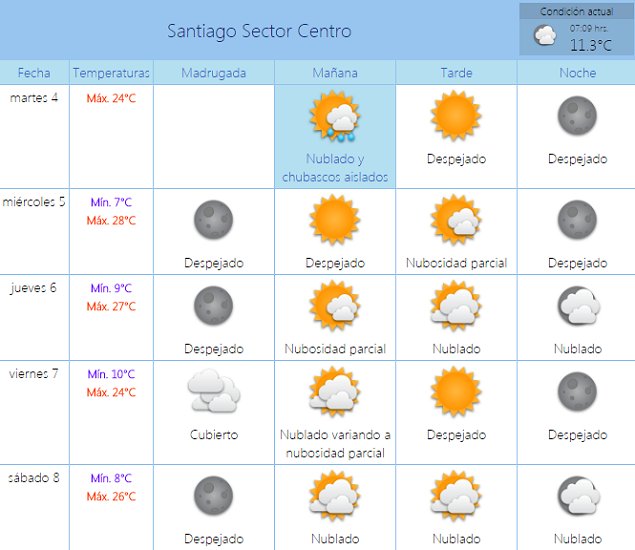Click the Fecha column header
635x550 pixels.
click(x=34, y=73)
